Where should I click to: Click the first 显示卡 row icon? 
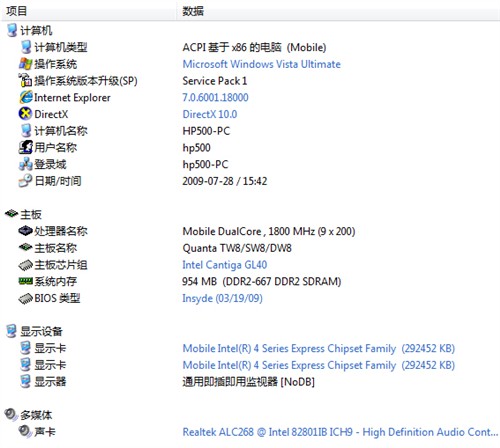pyautogui.click(x=25, y=348)
